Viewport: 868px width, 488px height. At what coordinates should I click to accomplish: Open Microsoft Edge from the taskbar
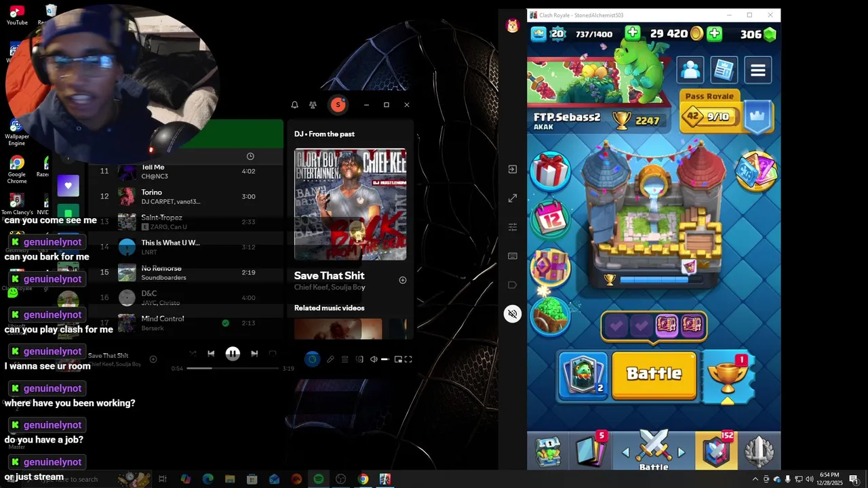pyautogui.click(x=208, y=479)
